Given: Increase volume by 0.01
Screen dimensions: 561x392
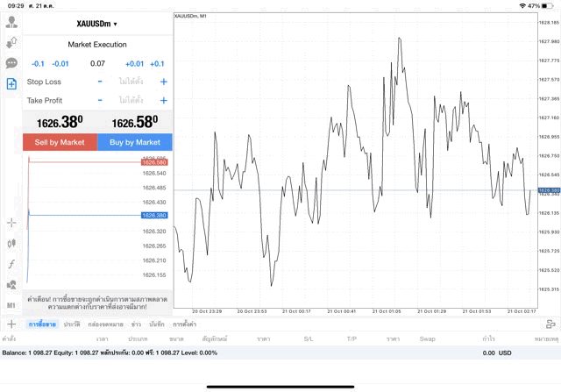Looking at the screenshot, I should (134, 63).
